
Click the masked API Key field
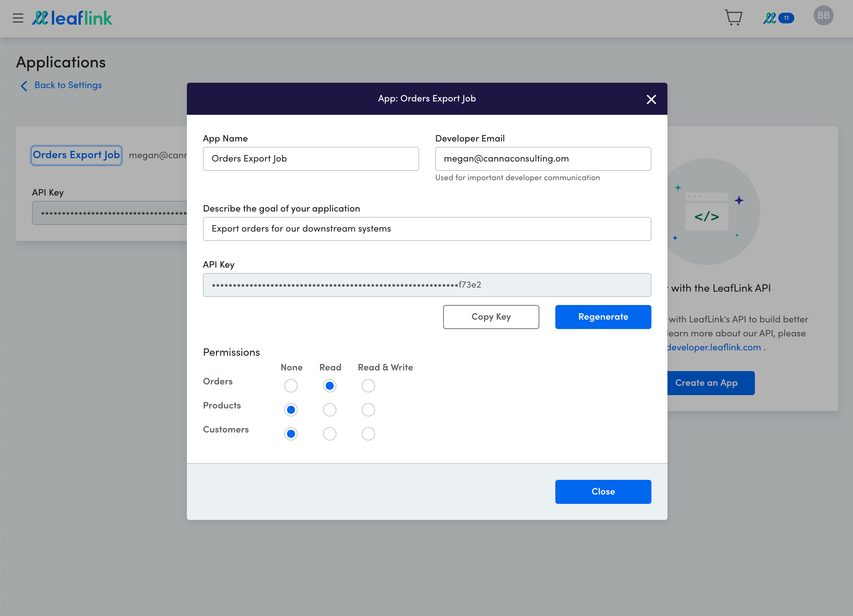(x=427, y=285)
